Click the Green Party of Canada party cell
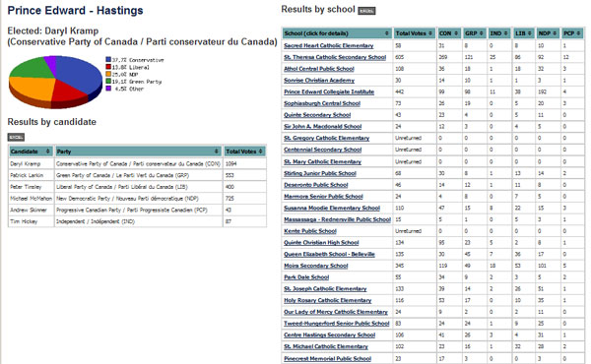 coord(138,175)
